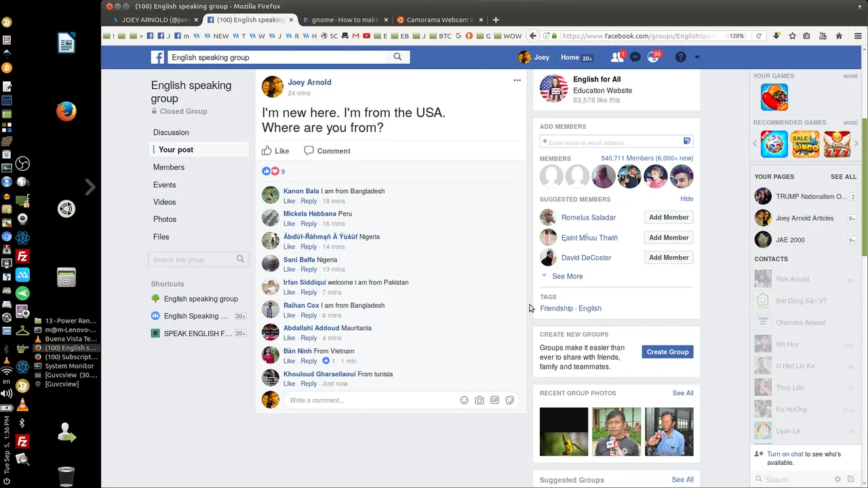
Task: Like Joey Arnold's post
Action: click(x=276, y=151)
